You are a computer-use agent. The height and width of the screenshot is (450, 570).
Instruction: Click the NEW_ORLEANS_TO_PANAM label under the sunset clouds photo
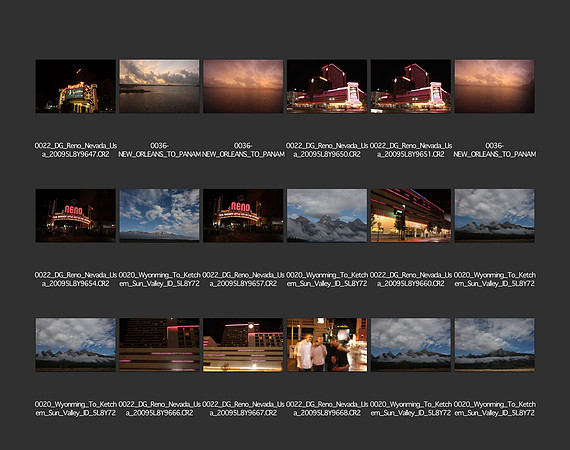pyautogui.click(x=160, y=150)
